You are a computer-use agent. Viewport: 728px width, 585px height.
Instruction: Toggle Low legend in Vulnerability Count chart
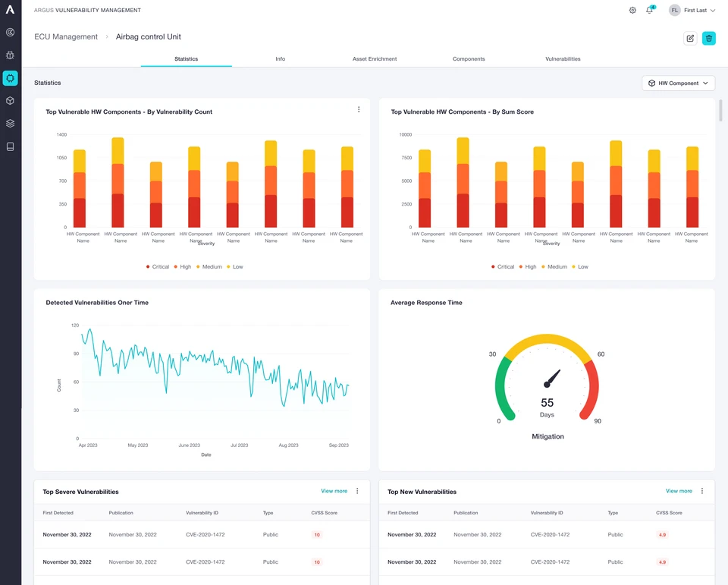[235, 267]
